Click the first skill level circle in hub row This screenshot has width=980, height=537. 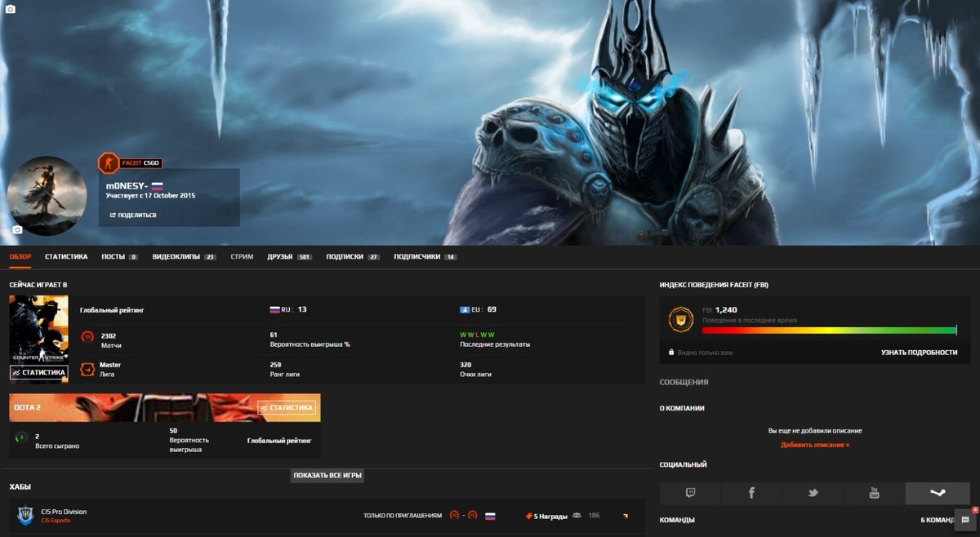(454, 516)
